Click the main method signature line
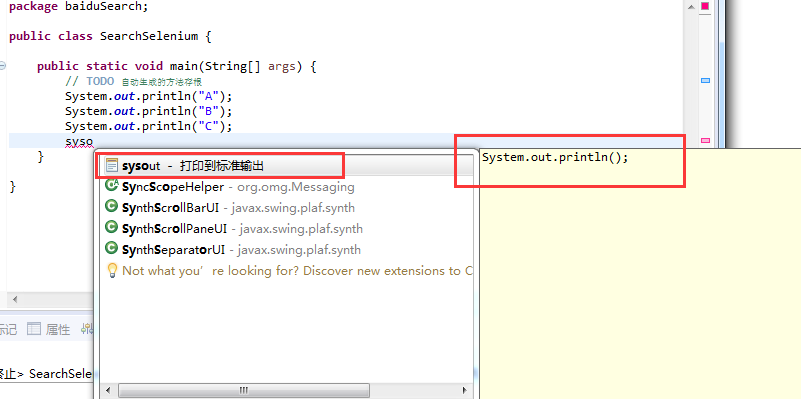The width and height of the screenshot is (801, 399). coord(177,66)
